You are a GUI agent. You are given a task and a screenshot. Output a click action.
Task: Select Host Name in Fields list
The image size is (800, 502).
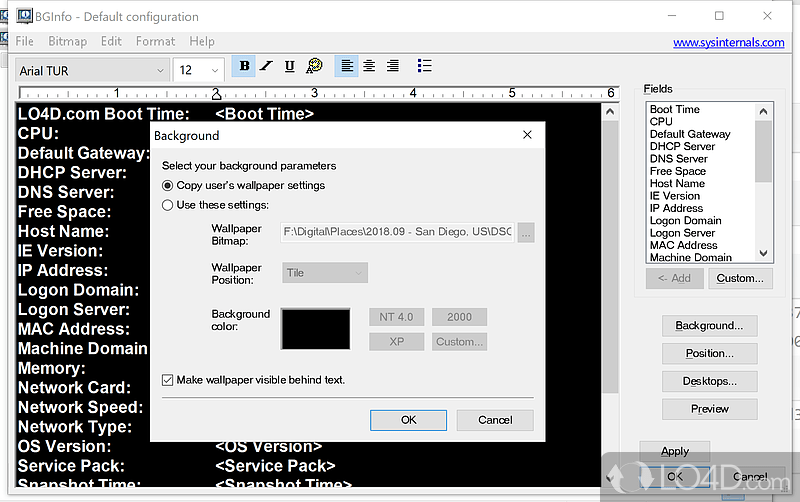pyautogui.click(x=677, y=184)
